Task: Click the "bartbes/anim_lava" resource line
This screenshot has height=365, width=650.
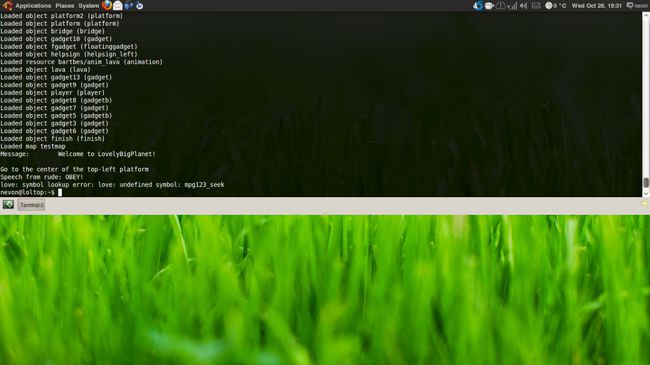Action: (81, 62)
